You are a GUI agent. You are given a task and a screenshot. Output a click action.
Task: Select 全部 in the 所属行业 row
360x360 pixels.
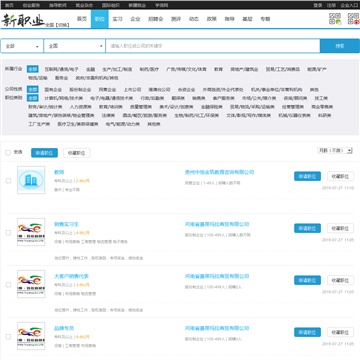33,69
